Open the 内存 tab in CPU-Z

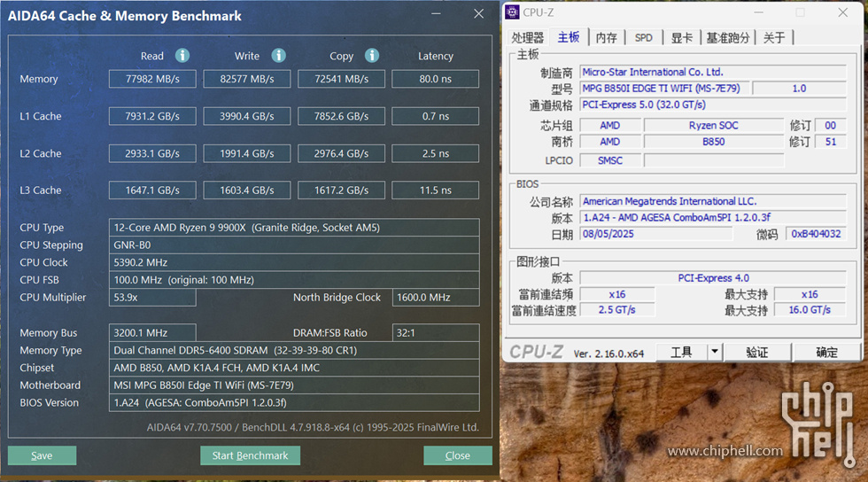coord(606,38)
